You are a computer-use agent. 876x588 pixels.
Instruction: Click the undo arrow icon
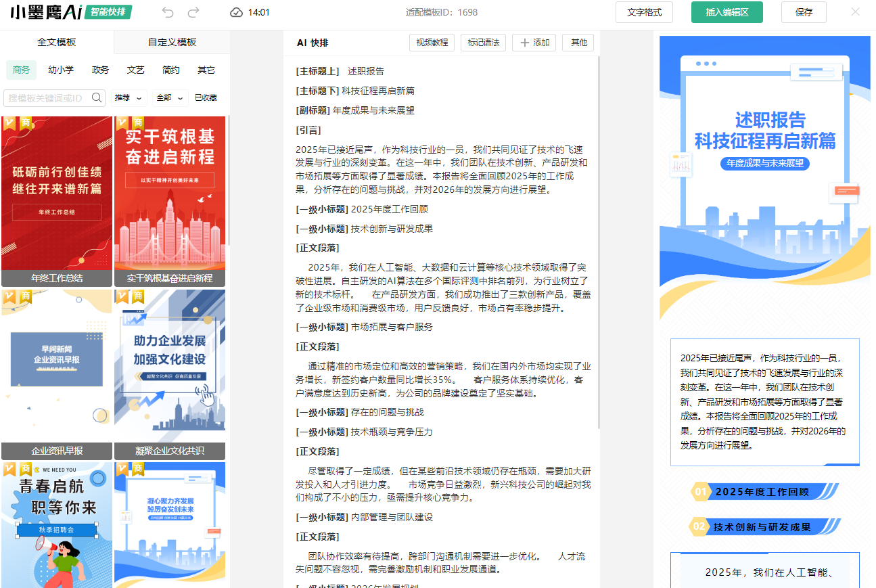pyautogui.click(x=168, y=12)
